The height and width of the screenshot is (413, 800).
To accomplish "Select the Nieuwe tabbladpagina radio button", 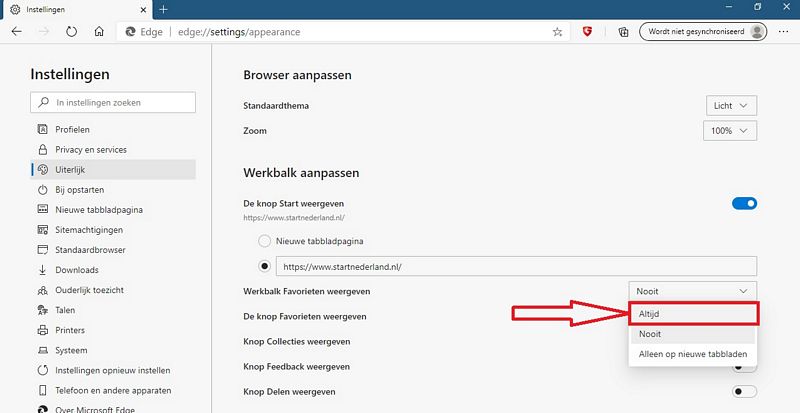I will click(264, 241).
